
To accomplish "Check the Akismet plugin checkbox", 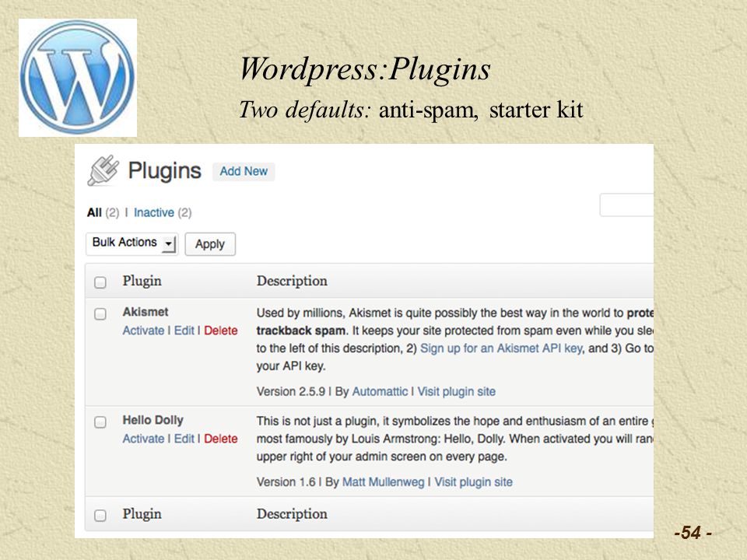I will pos(100,313).
